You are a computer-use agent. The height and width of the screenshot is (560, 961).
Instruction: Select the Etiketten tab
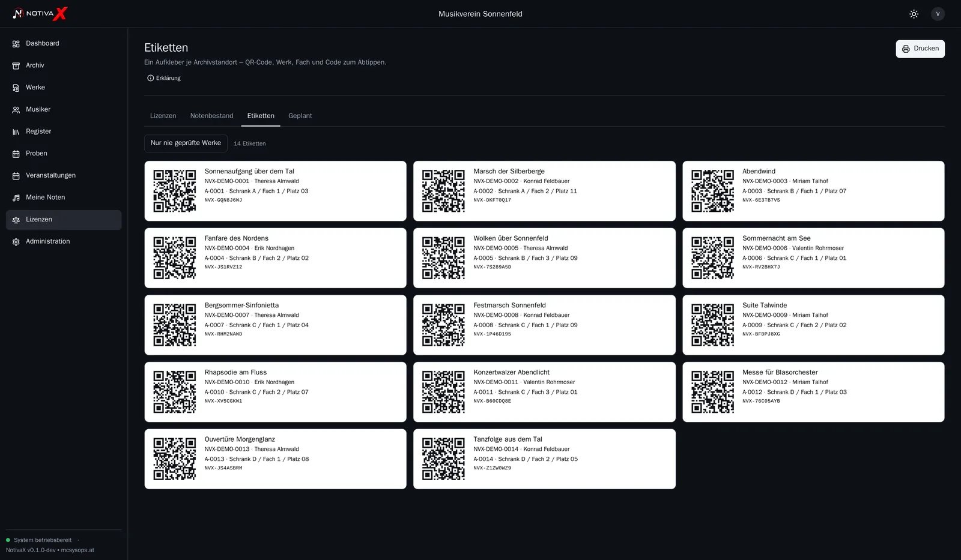(261, 116)
